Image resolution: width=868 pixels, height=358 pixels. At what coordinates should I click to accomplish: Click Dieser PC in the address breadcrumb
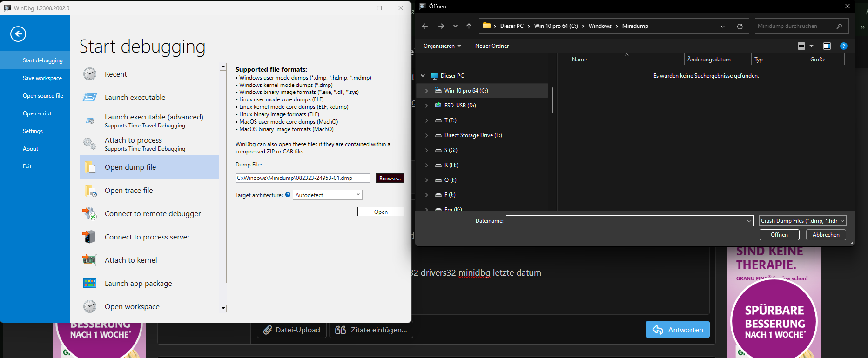511,26
